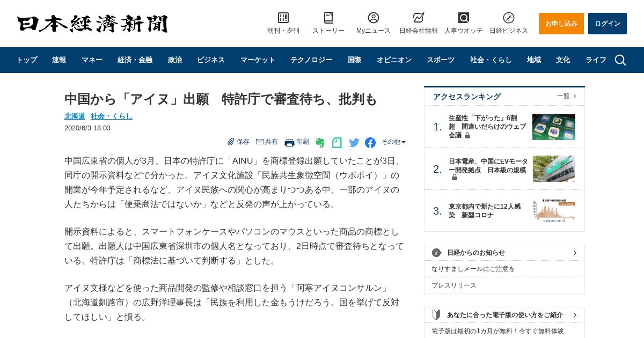
Task: Click the date 2020/6/3 18:03
Action: click(87, 128)
